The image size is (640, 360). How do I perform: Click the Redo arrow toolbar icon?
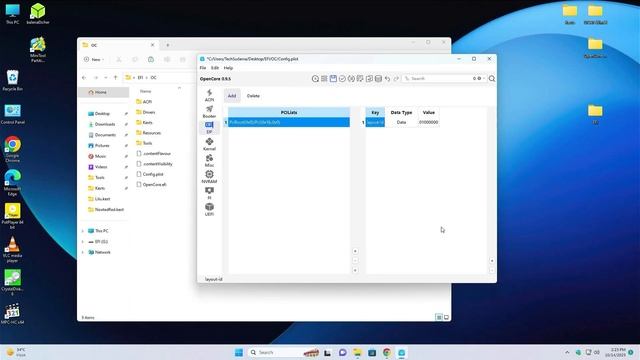point(396,78)
